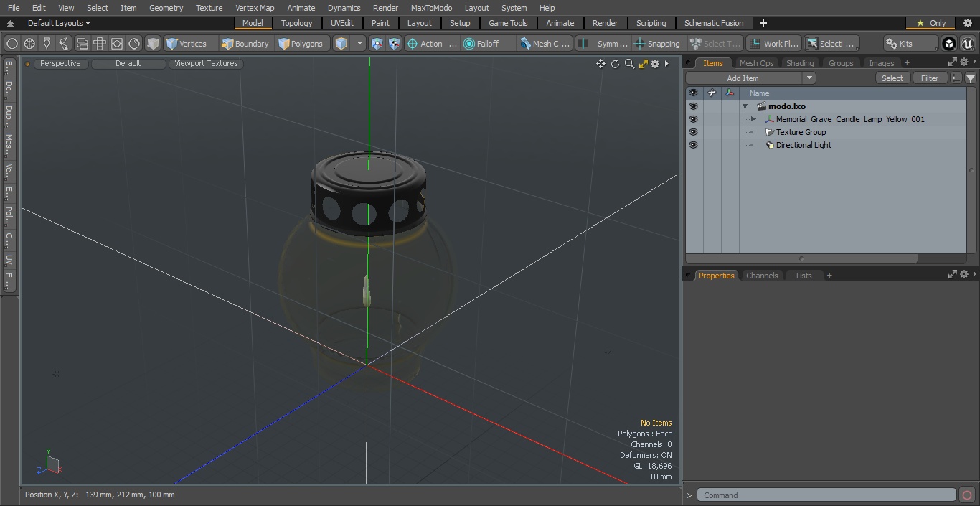
Task: Toggle the Symmetry option
Action: [x=604, y=44]
